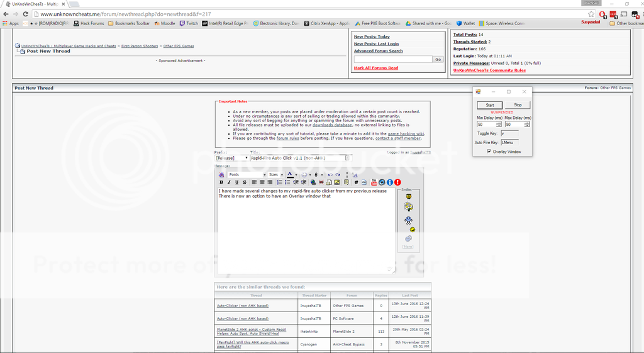Apply italic with the Italic icon

pos(229,182)
